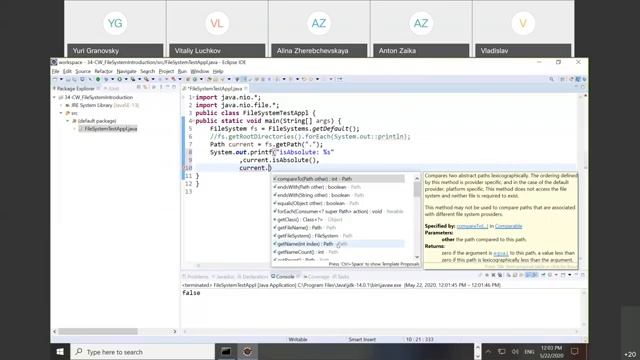Click the Windows search box
Screen dimensions: 640x360
tap(143, 351)
